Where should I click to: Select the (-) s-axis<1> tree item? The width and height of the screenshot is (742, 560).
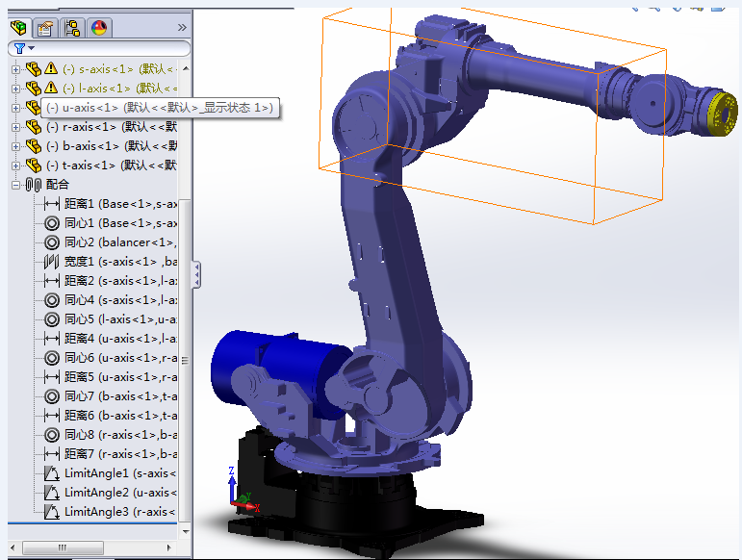[x=119, y=69]
